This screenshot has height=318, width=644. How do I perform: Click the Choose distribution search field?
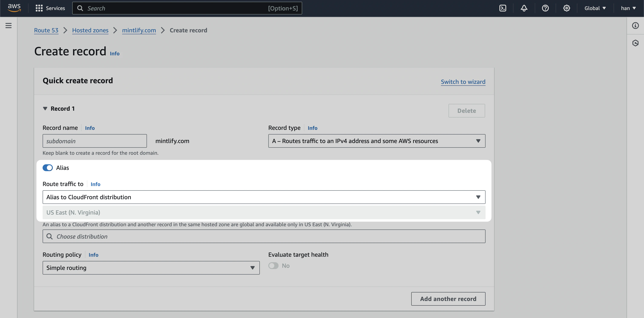pos(264,236)
